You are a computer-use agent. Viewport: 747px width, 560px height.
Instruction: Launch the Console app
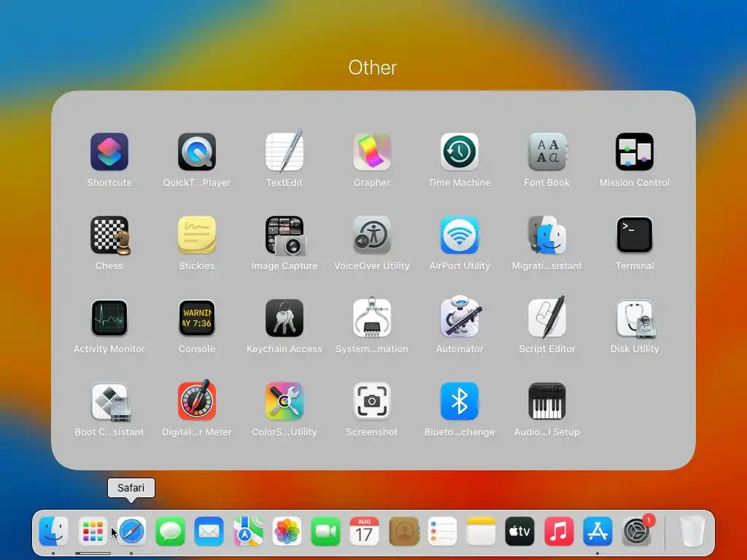pos(197,318)
